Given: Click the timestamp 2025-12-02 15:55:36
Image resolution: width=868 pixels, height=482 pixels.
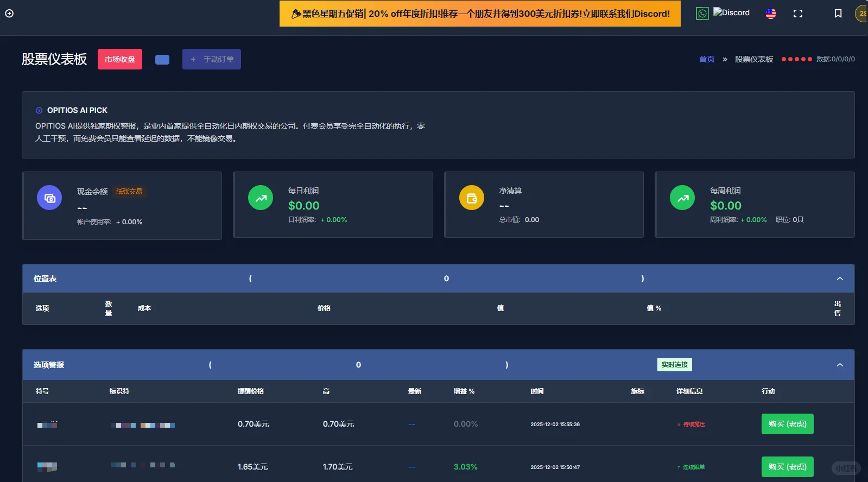Looking at the screenshot, I should point(555,424).
